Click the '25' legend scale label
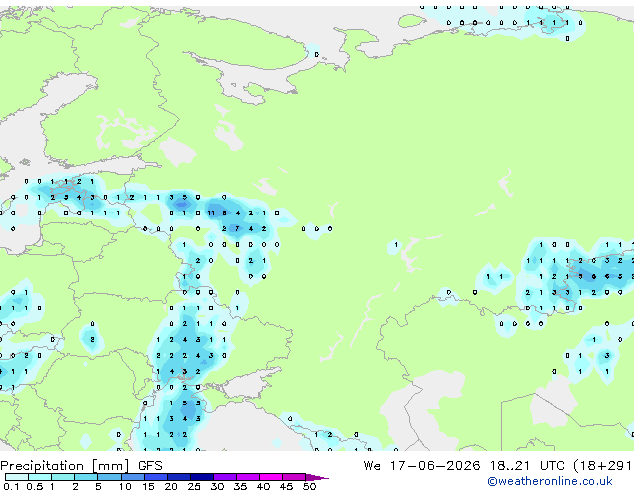Viewport: 634px width, 490px height. [x=194, y=486]
